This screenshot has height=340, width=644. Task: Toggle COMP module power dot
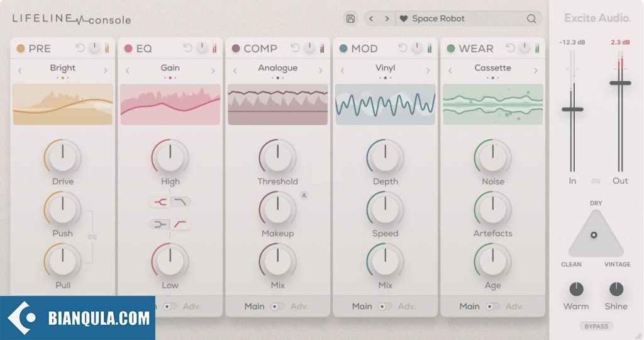point(236,48)
